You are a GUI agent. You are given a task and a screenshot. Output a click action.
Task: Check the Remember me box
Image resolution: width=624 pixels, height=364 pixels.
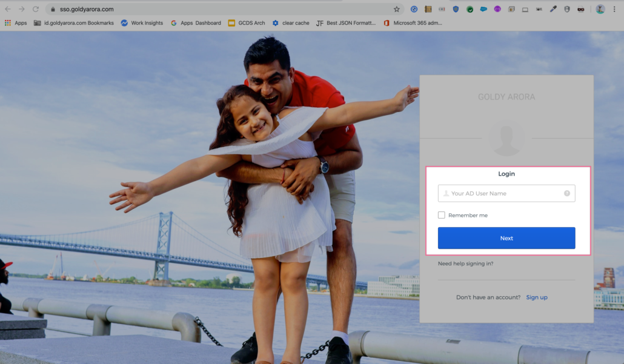[x=441, y=215]
